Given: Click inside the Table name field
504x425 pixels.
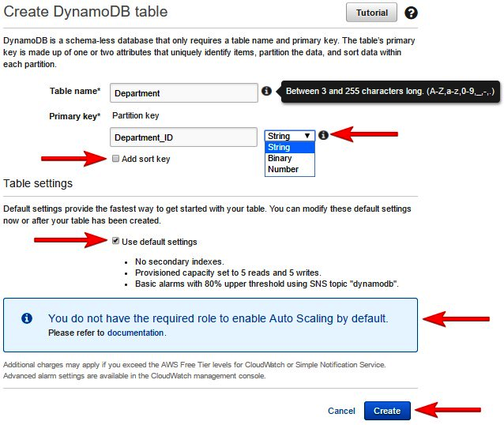Looking at the screenshot, I should point(184,93).
